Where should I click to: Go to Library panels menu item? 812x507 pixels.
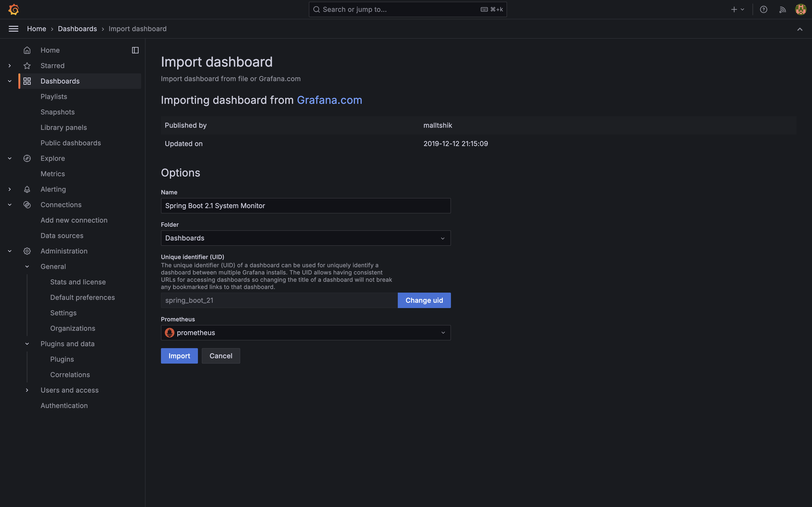pos(63,127)
